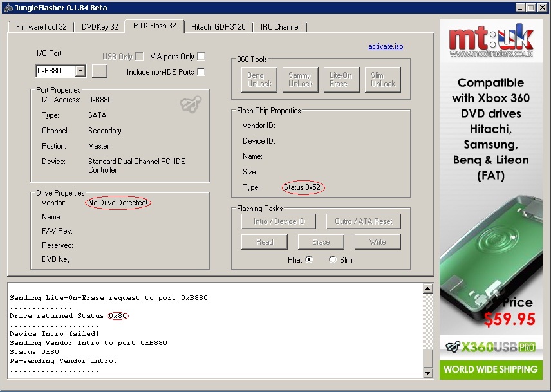Open the I/O Port dropdown arrow
Image resolution: width=551 pixels, height=392 pixels.
coord(80,71)
